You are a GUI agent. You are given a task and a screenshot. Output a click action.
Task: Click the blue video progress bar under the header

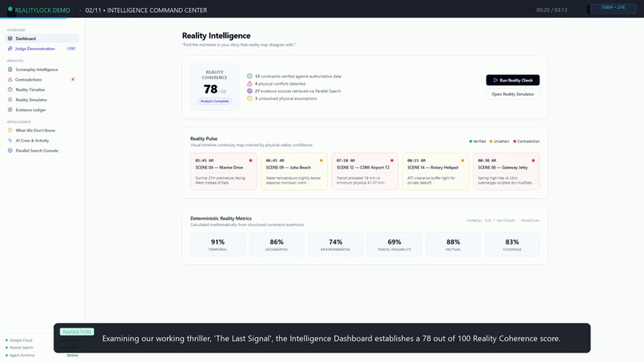pos(34,18)
